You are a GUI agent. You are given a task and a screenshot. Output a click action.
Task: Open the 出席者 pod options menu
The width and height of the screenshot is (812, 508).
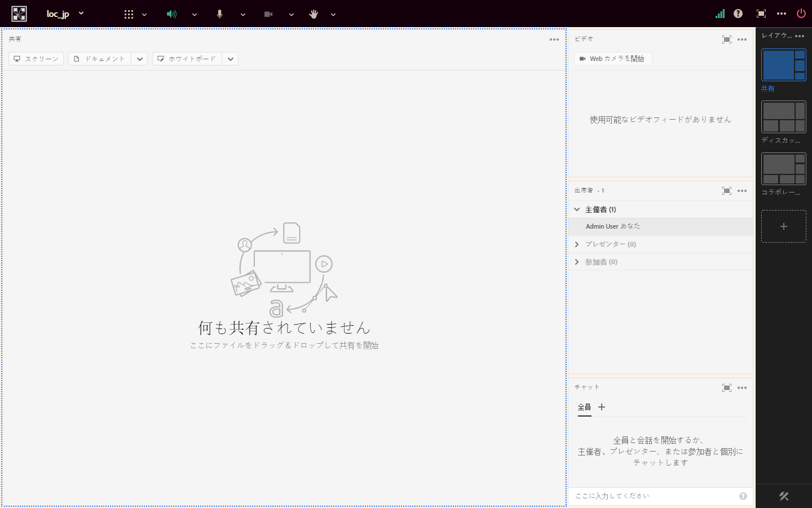(742, 191)
